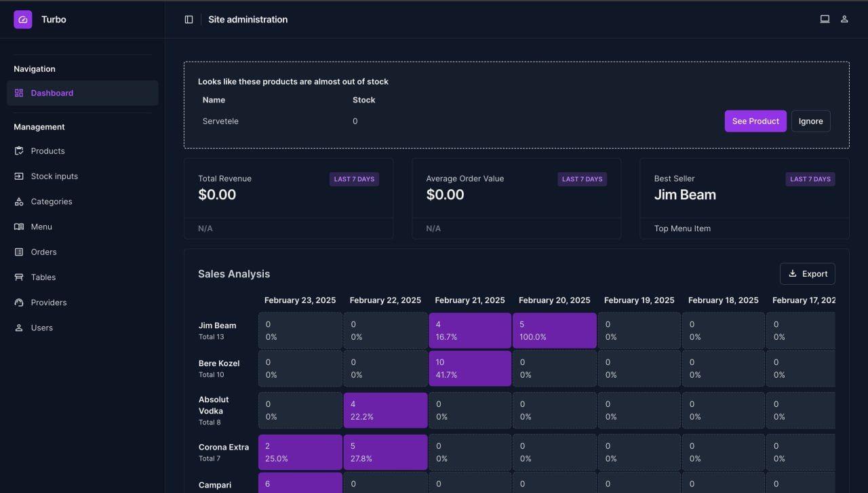Image resolution: width=868 pixels, height=493 pixels.
Task: Select Jim Beam's February 20 sales cell
Action: pos(554,330)
